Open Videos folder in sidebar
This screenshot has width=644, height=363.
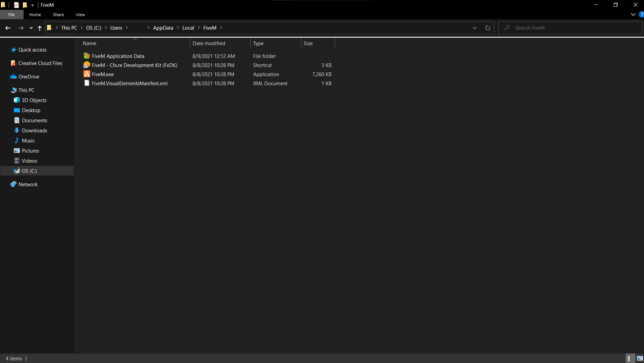coord(29,161)
